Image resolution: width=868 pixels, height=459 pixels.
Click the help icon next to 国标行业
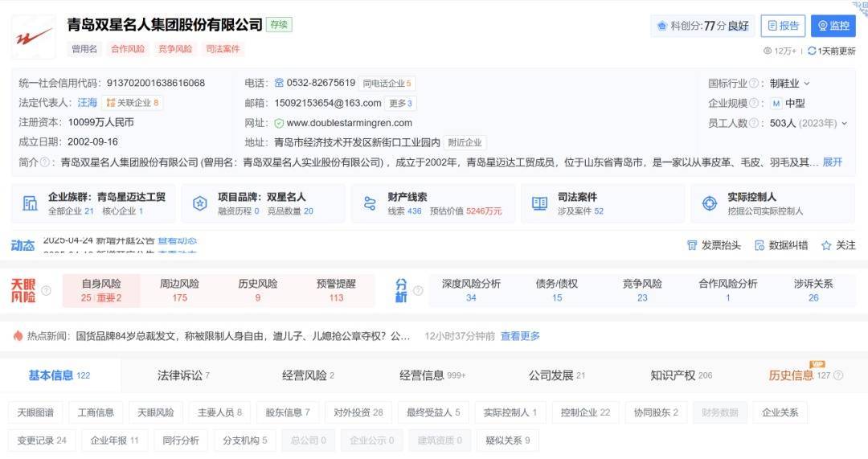[753, 83]
